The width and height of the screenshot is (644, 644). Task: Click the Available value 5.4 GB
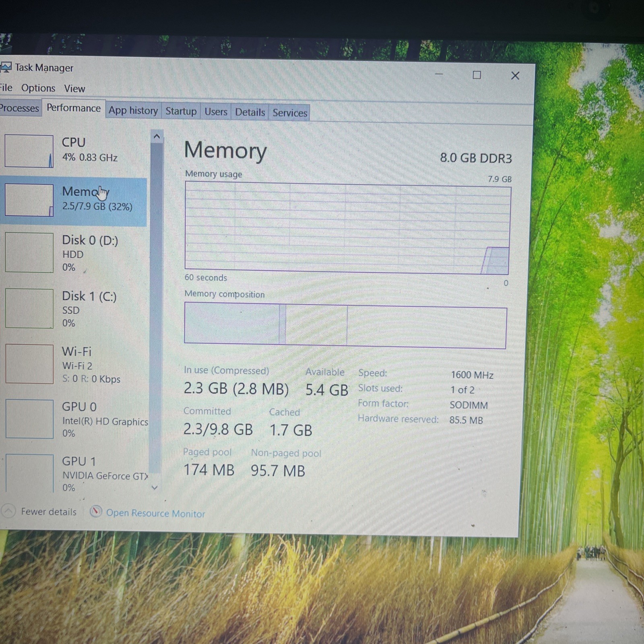[x=326, y=390]
